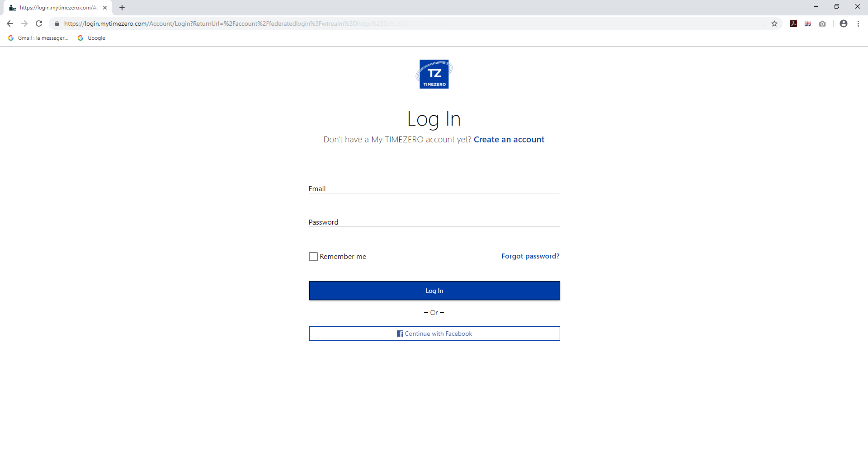Open the Adobe Acrobat extension
The width and height of the screenshot is (868, 470).
[793, 23]
